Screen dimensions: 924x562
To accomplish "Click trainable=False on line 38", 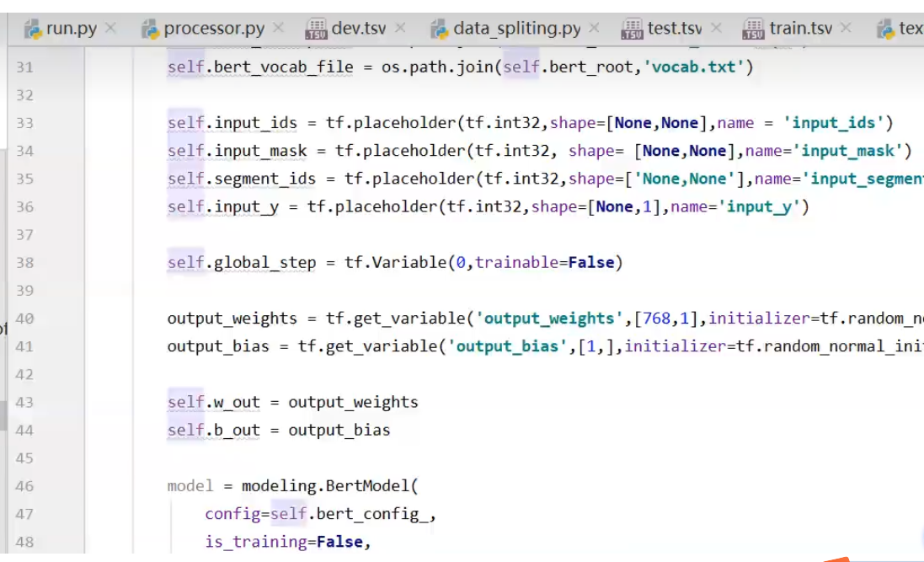I will coord(544,262).
